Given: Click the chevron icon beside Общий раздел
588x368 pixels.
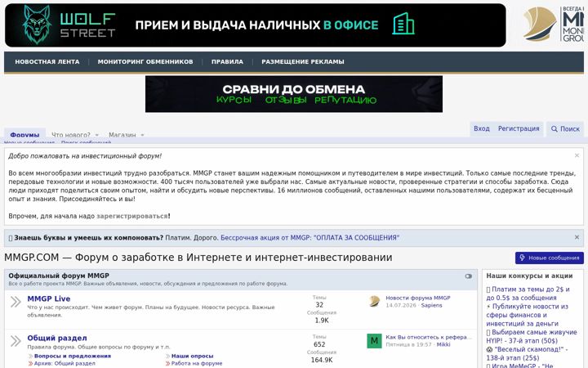Looking at the screenshot, I should 16,341.
